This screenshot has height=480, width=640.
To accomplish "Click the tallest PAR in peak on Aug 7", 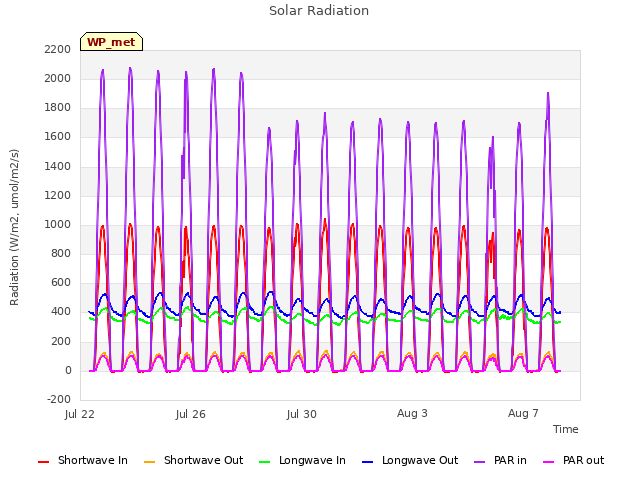I will tap(548, 94).
